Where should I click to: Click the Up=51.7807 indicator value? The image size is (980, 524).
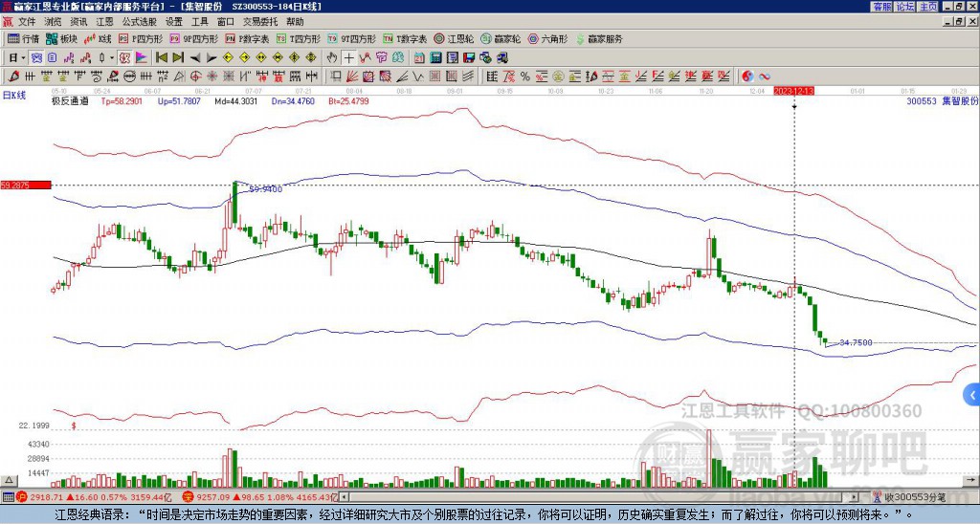(x=179, y=100)
